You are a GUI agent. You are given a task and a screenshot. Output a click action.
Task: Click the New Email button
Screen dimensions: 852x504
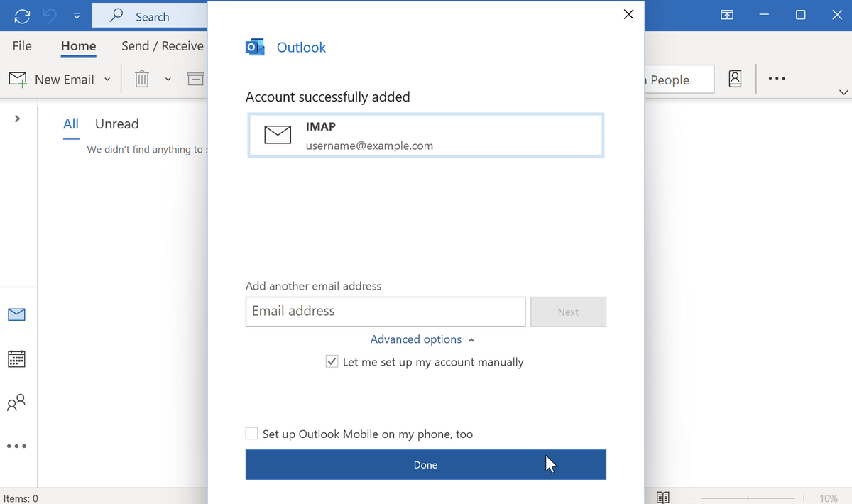click(51, 80)
